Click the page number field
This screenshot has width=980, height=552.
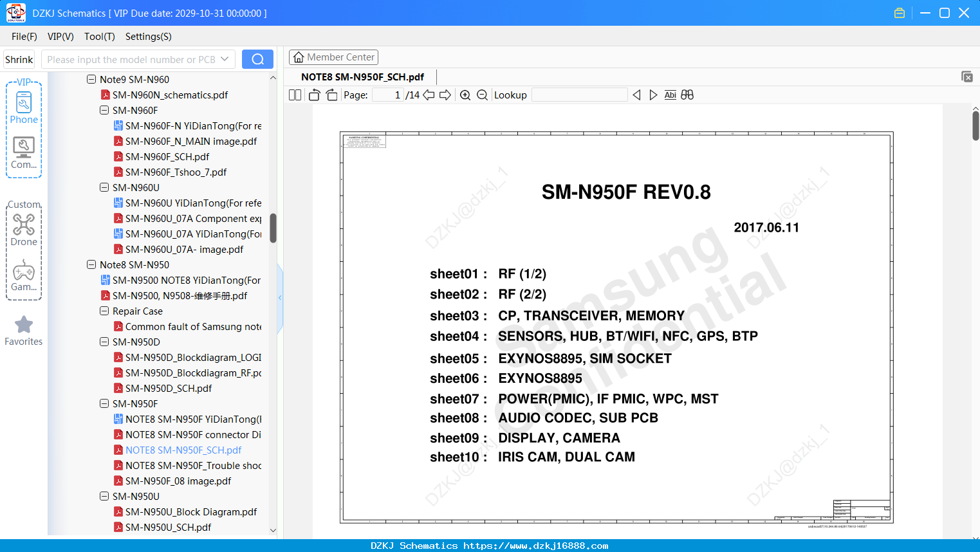pyautogui.click(x=387, y=95)
